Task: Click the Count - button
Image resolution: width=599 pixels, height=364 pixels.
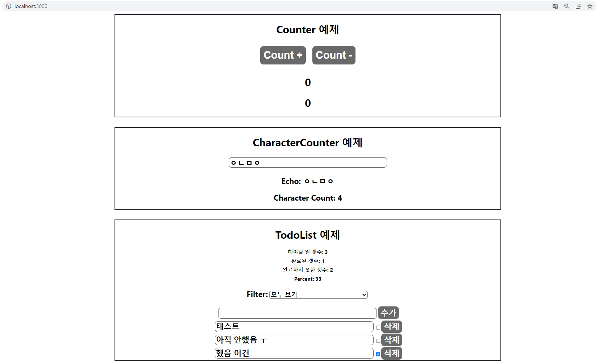Action: pos(333,55)
